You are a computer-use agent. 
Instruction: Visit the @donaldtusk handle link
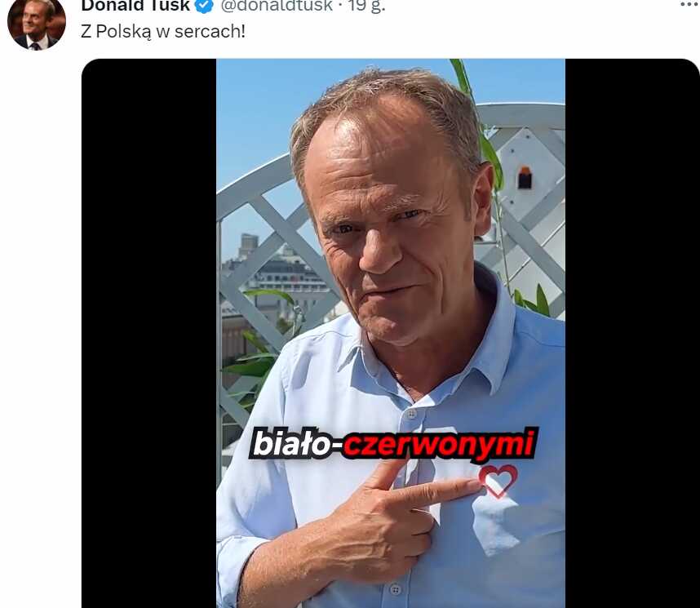[x=277, y=6]
